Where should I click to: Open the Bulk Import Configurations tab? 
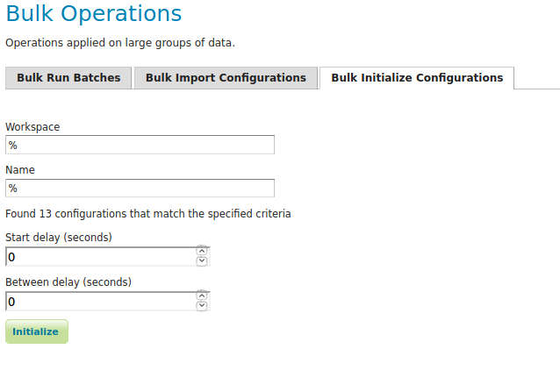(226, 78)
